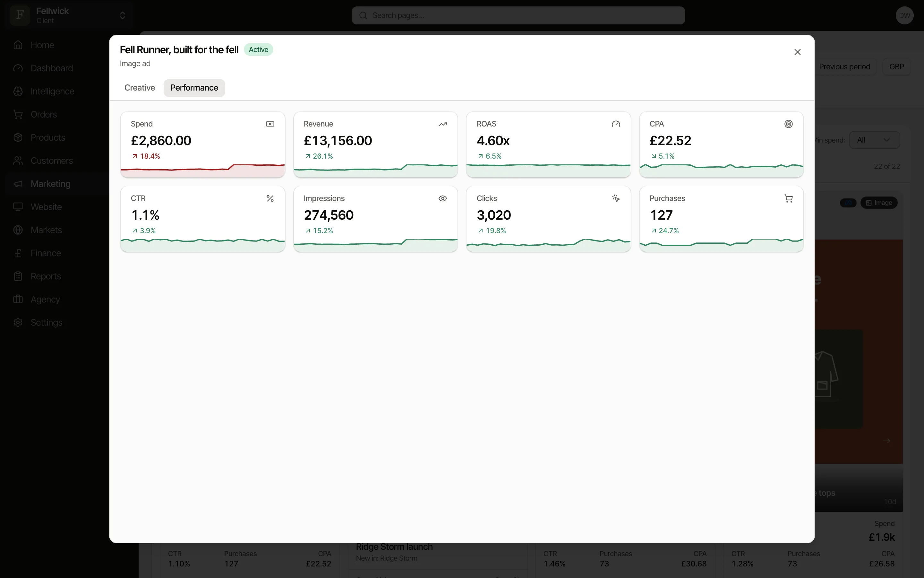Open Marketing in the sidebar
This screenshot has width=924, height=578.
click(50, 184)
